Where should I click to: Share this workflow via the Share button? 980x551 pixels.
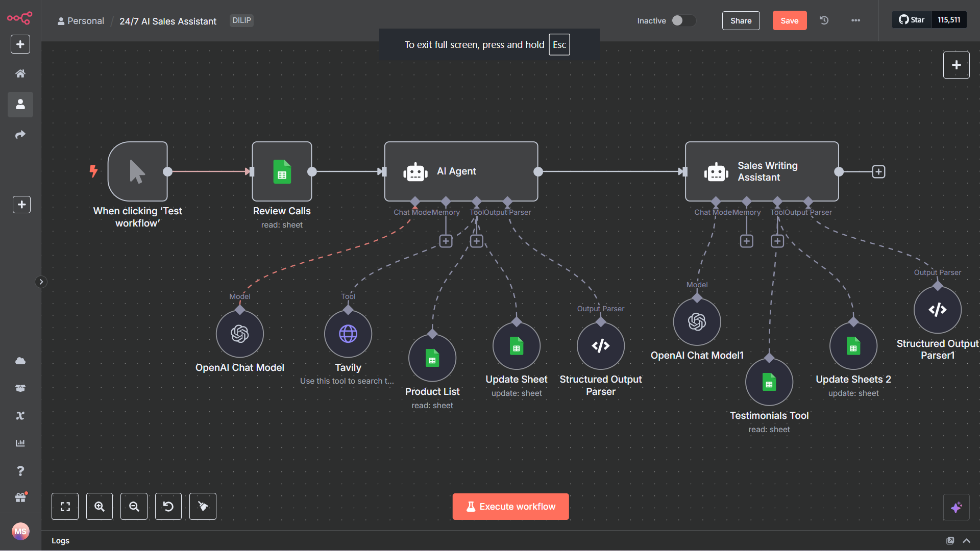[x=741, y=20]
